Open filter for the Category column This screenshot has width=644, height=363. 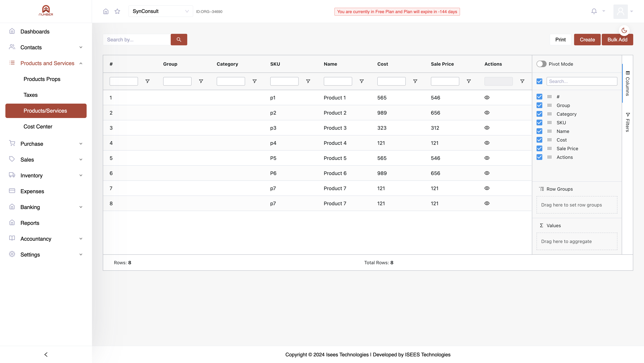(254, 81)
